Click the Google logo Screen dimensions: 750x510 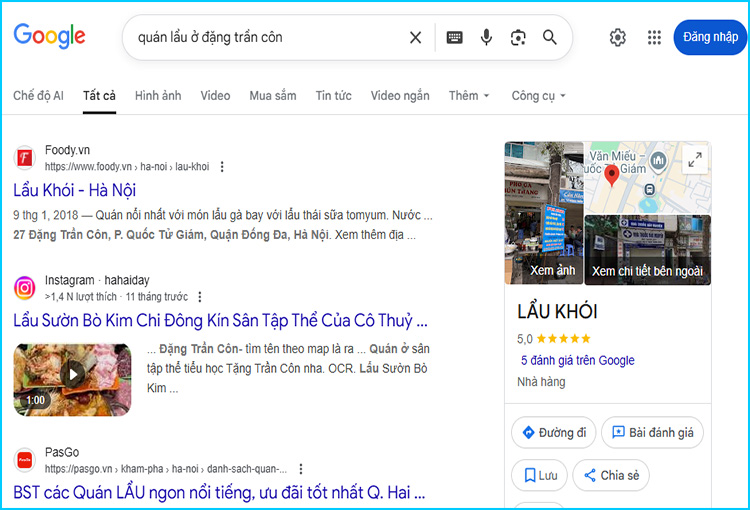pos(49,36)
